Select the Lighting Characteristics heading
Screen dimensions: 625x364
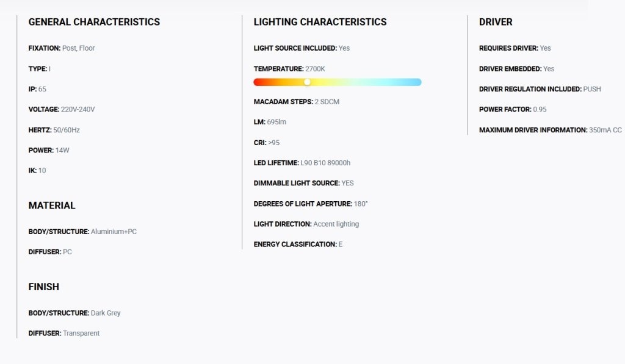tap(320, 22)
